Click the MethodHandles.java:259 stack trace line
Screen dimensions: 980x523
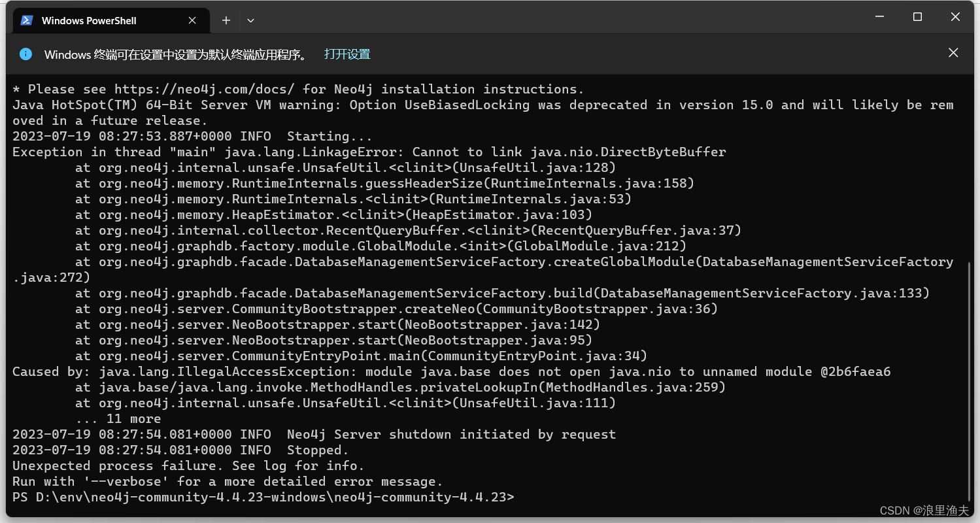coord(401,387)
